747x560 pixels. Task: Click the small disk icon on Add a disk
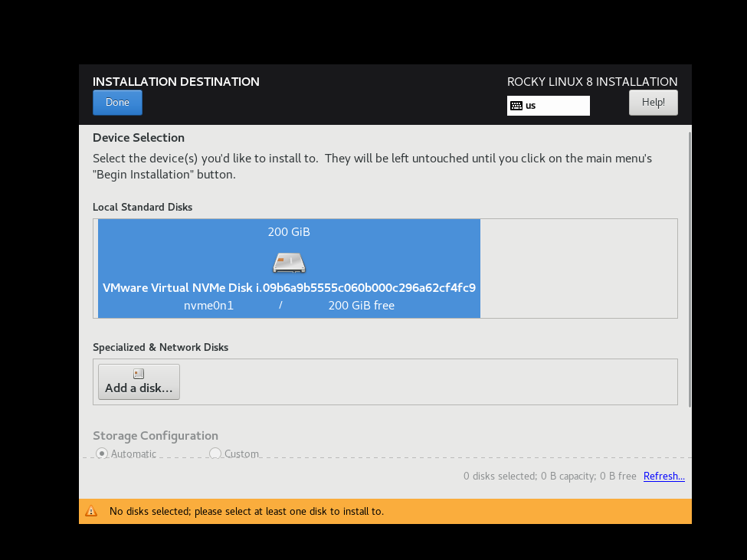point(139,374)
